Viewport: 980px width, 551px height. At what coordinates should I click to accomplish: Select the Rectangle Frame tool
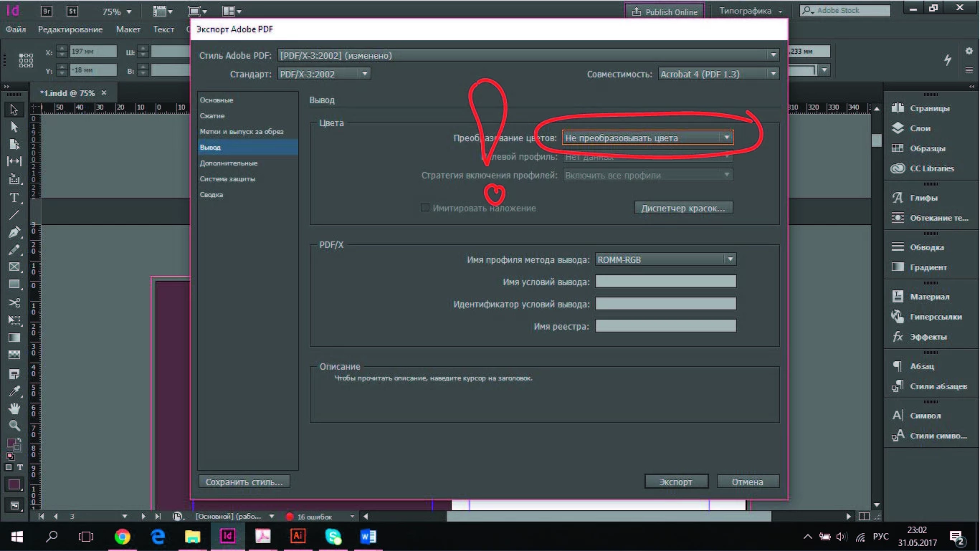[14, 267]
